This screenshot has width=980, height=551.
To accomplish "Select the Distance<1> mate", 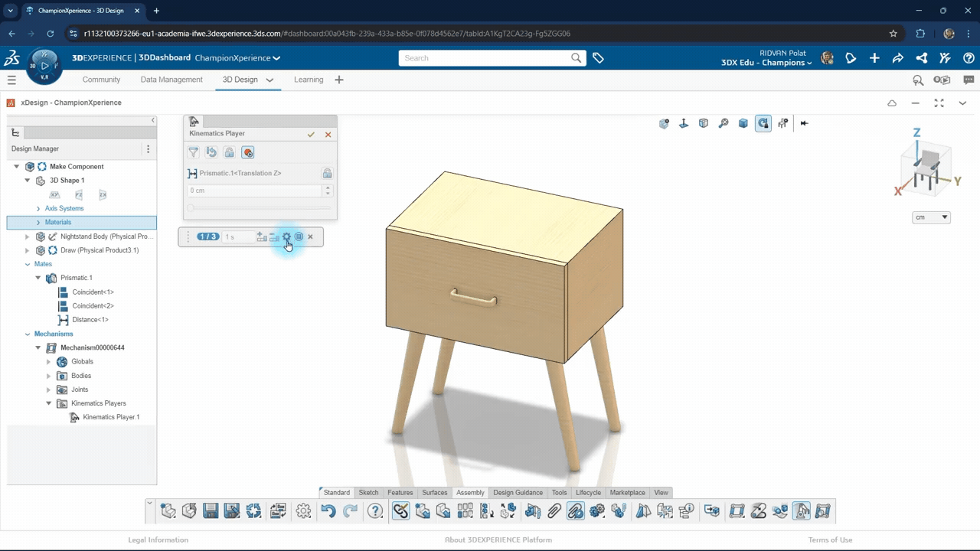I will (90, 320).
